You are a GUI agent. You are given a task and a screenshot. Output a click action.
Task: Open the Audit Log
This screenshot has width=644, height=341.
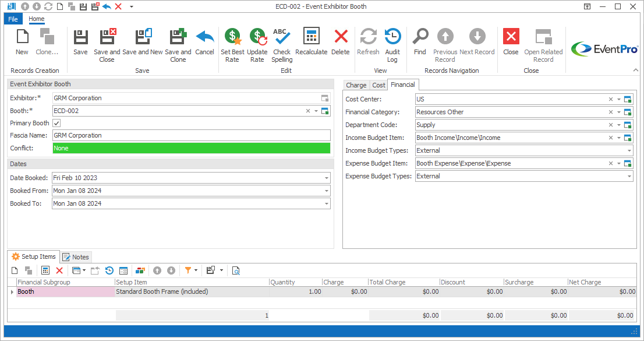(x=392, y=45)
